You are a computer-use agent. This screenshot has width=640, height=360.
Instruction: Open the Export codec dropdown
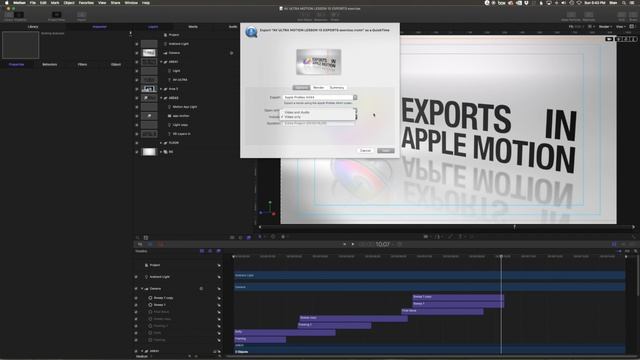[x=320, y=97]
